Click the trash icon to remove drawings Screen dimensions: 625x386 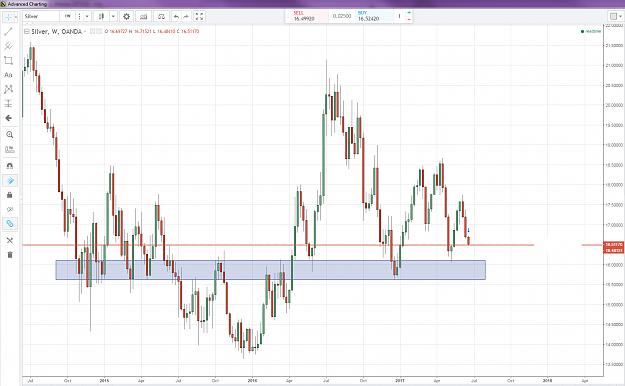click(x=10, y=254)
